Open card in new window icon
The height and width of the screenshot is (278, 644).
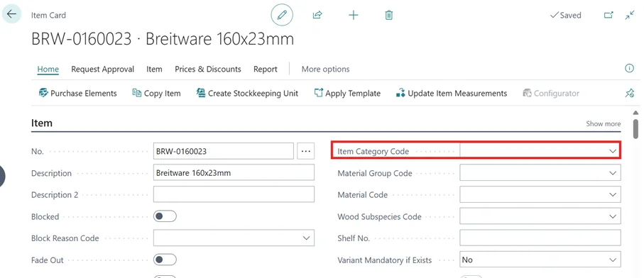tap(608, 15)
